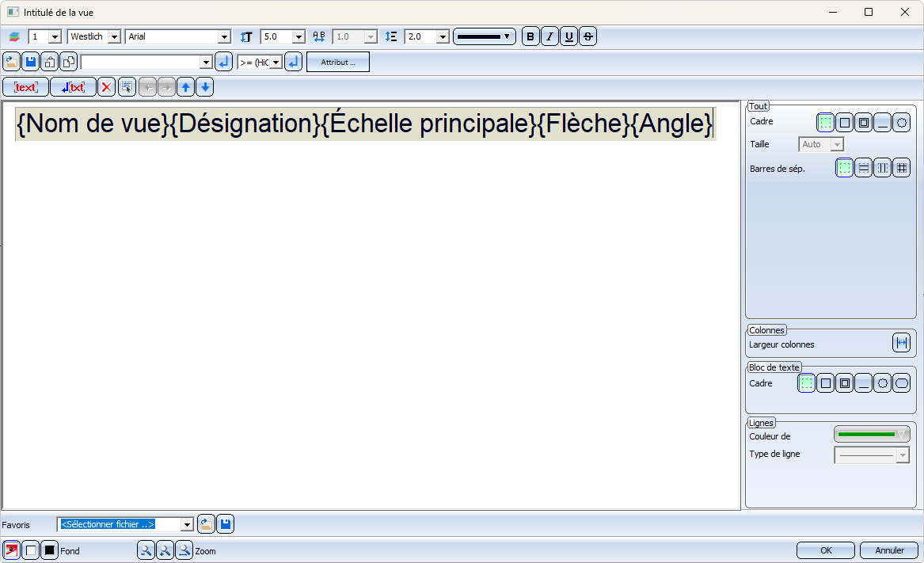Click the layer stack icon
924x563 pixels.
(14, 36)
